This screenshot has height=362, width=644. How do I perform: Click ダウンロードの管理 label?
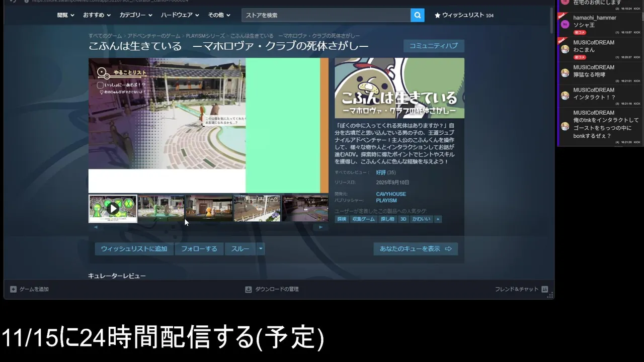pos(277,289)
